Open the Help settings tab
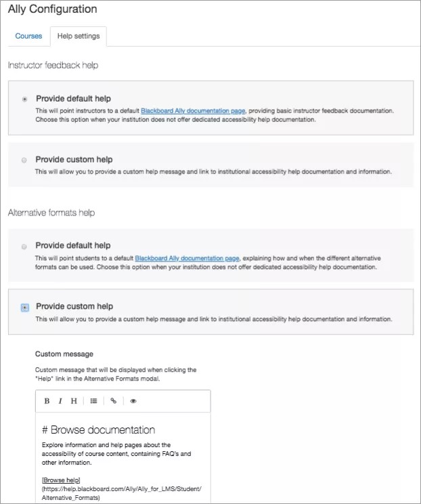 pyautogui.click(x=77, y=36)
